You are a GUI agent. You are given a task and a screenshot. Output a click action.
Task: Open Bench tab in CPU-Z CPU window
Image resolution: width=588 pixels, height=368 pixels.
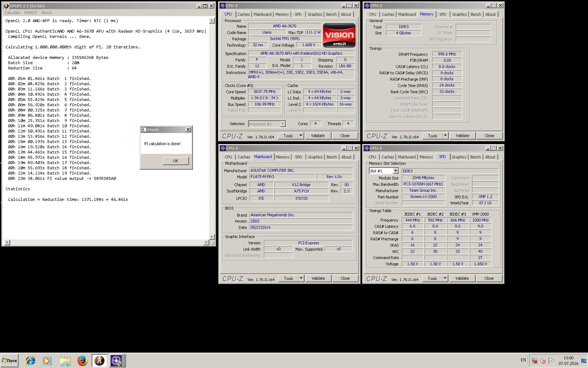pyautogui.click(x=331, y=14)
